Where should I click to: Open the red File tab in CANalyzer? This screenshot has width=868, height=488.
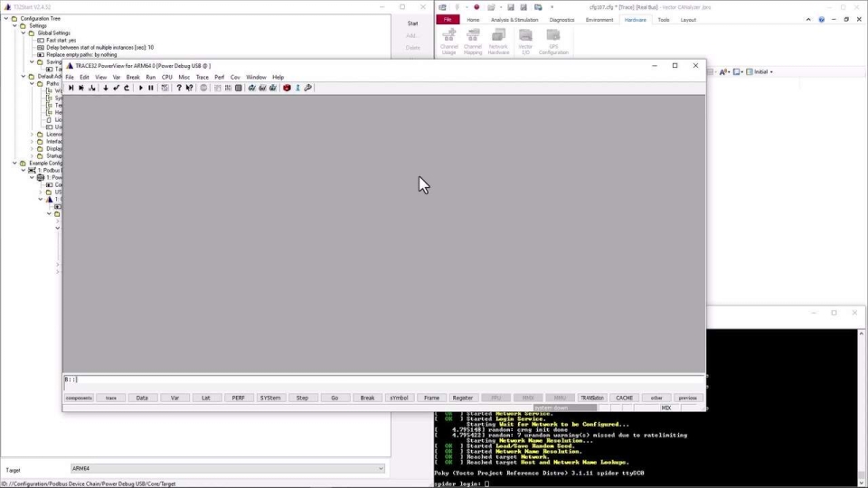pos(448,20)
